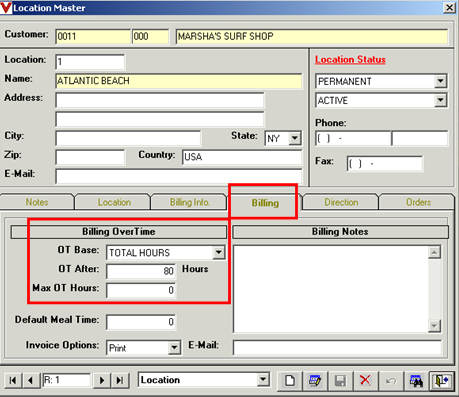Click the phone extension field
Image resolution: width=459 pixels, height=397 pixels.
click(420, 138)
